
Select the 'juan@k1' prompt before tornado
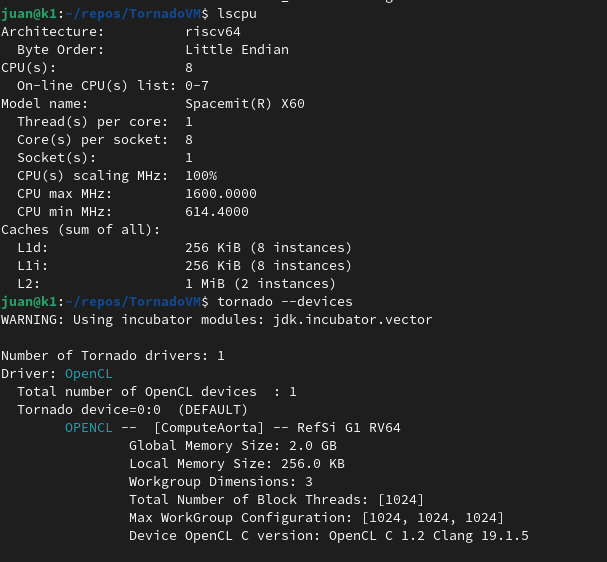[29, 302]
